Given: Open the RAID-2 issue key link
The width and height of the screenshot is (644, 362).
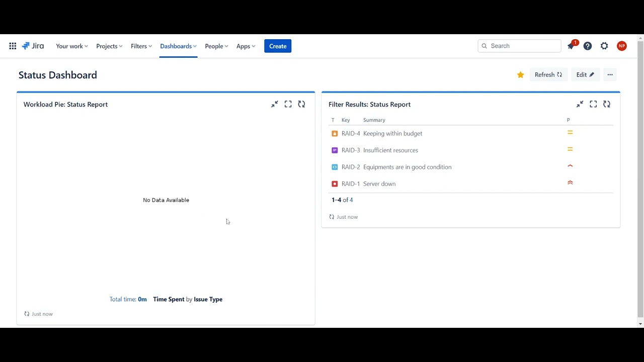Looking at the screenshot, I should (x=351, y=167).
